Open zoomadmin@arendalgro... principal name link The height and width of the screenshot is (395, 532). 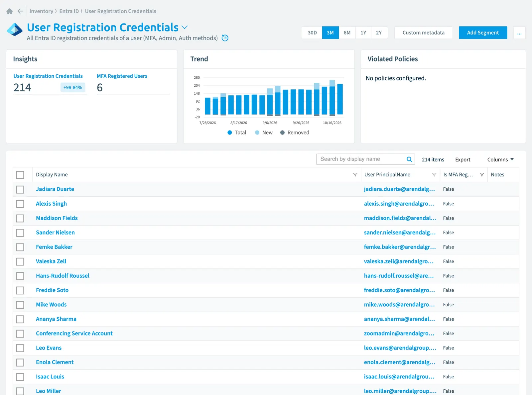click(x=399, y=333)
